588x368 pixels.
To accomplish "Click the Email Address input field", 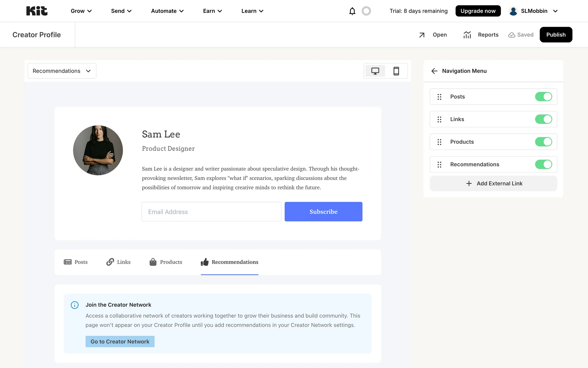I will click(211, 212).
